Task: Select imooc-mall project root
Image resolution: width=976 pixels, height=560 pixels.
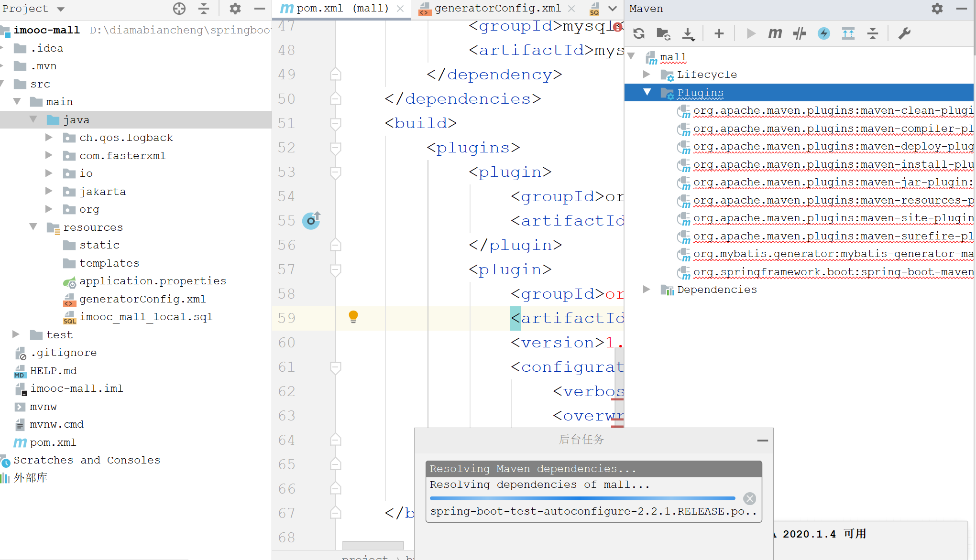Action: point(46,30)
